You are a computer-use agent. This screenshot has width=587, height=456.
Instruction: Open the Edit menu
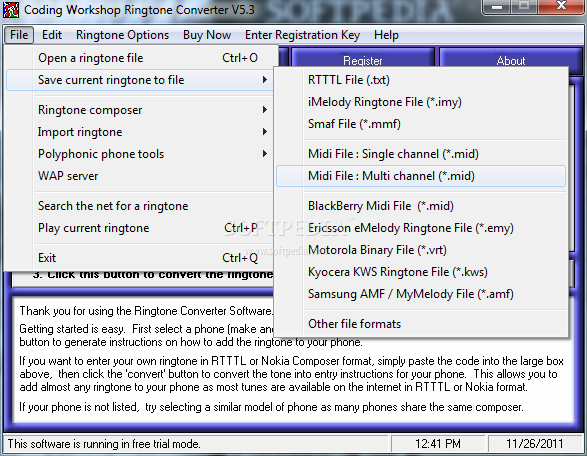click(x=52, y=35)
